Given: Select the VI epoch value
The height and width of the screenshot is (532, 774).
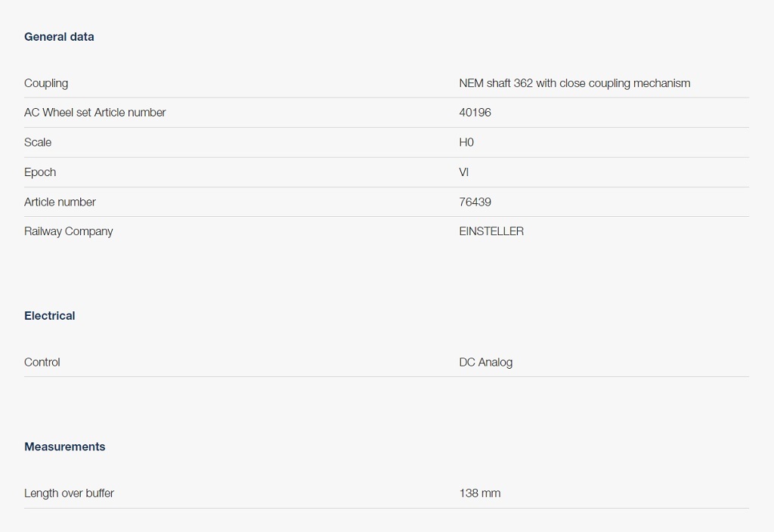Looking at the screenshot, I should pyautogui.click(x=464, y=172).
